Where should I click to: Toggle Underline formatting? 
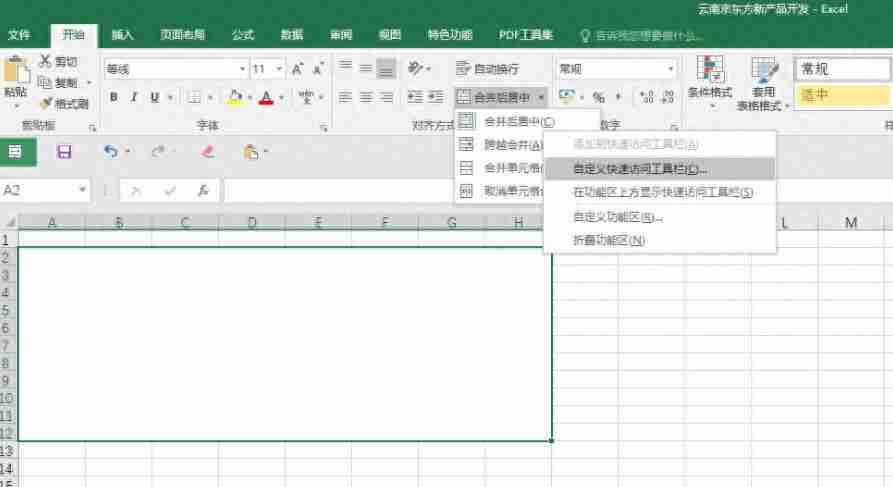click(154, 97)
